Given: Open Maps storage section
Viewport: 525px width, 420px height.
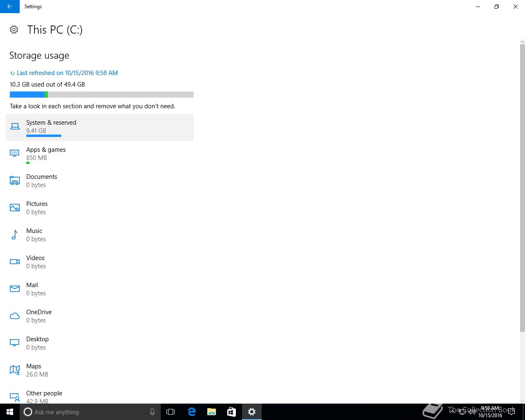Looking at the screenshot, I should 100,371.
